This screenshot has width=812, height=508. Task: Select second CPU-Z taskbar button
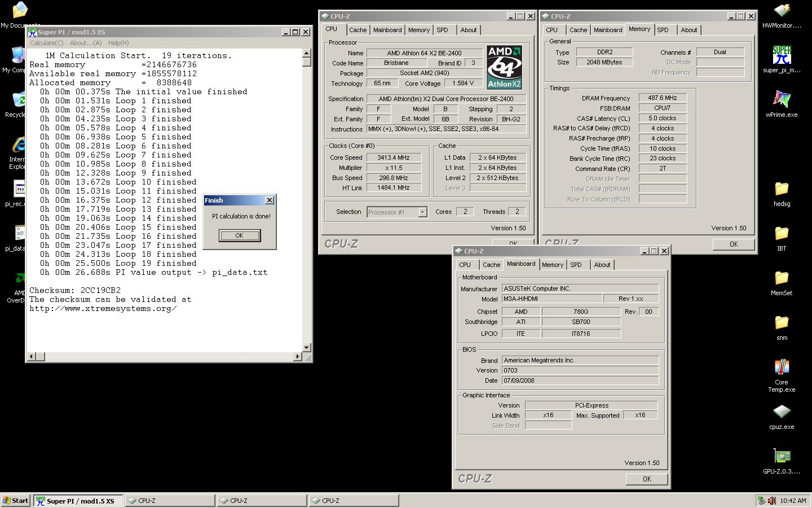click(262, 501)
